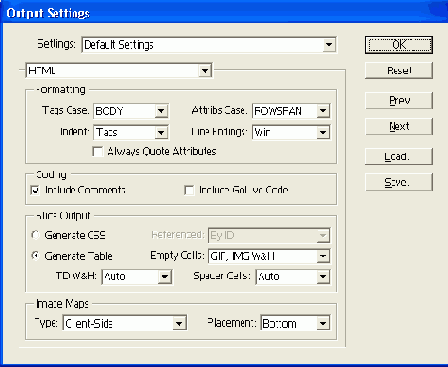Open the Line Endings dropdown
The height and width of the screenshot is (367, 448).
pyautogui.click(x=291, y=132)
